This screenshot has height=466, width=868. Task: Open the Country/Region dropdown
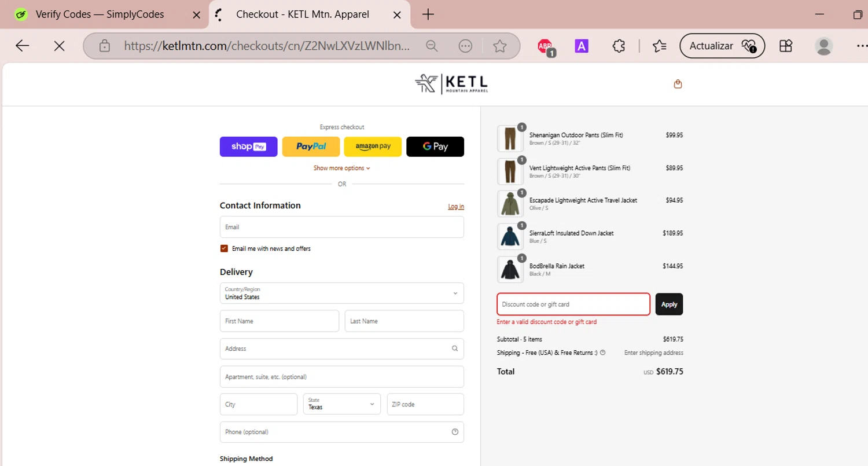341,293
